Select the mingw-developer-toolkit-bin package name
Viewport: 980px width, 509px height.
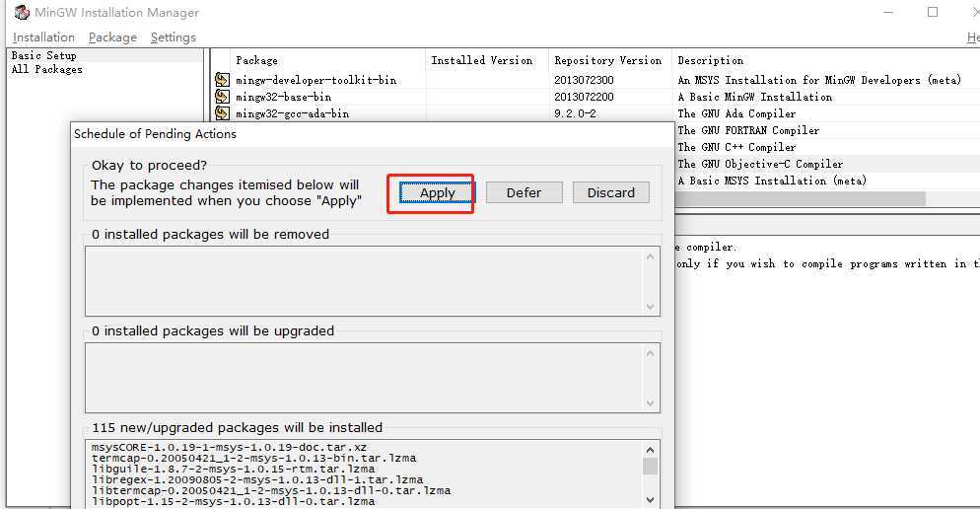click(x=316, y=80)
